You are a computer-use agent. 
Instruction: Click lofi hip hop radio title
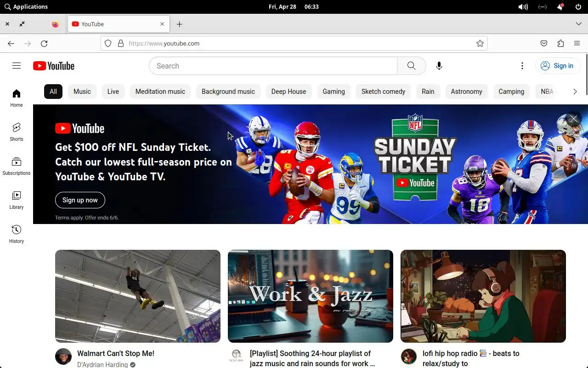[471, 358]
